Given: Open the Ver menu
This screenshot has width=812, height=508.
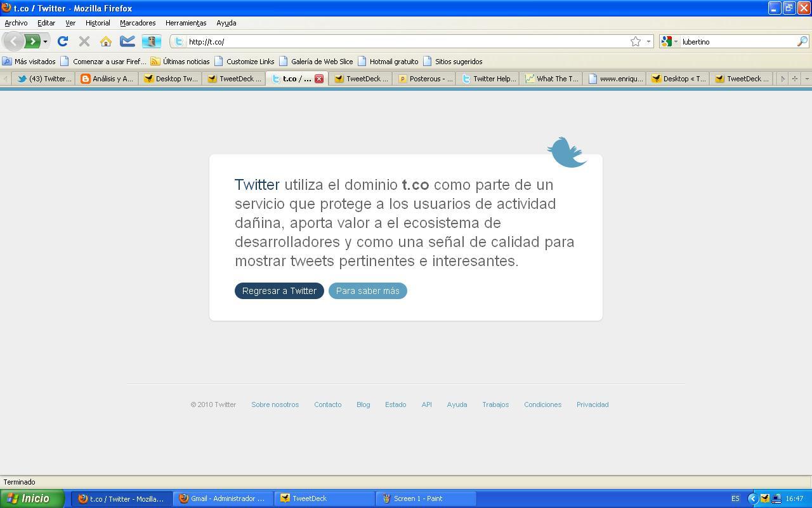Looking at the screenshot, I should (70, 23).
